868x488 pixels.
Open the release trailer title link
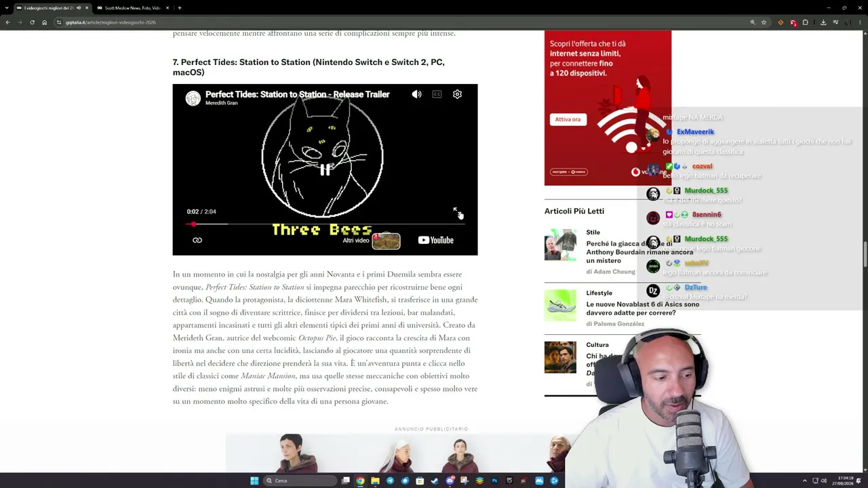click(298, 94)
